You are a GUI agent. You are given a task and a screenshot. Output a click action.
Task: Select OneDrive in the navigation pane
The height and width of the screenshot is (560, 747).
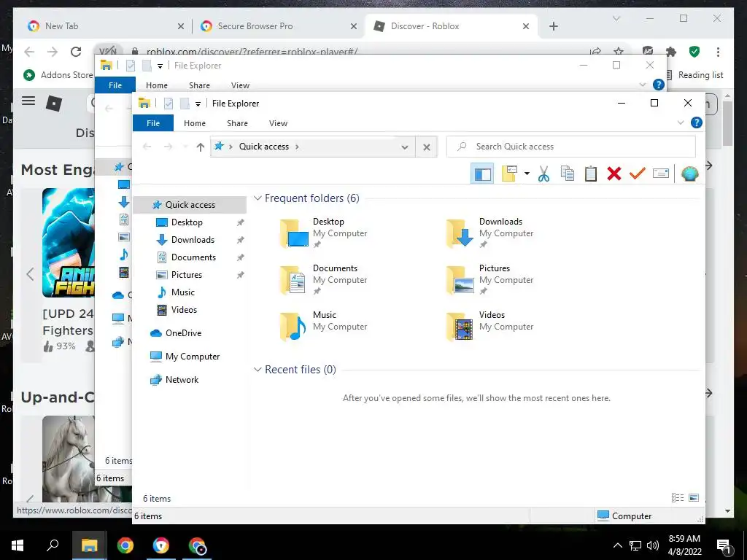pos(183,333)
